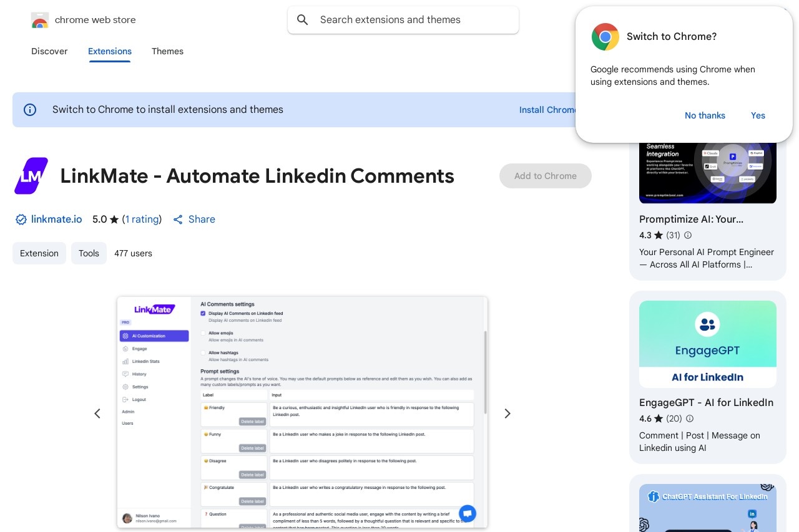Viewport: 799px width, 532px height.
Task: Click the Share link text
Action: point(202,220)
